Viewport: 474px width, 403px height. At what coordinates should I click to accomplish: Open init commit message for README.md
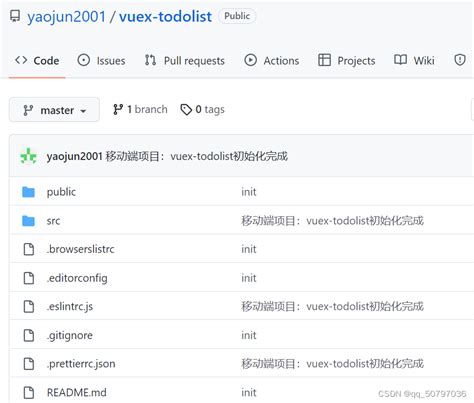(249, 392)
